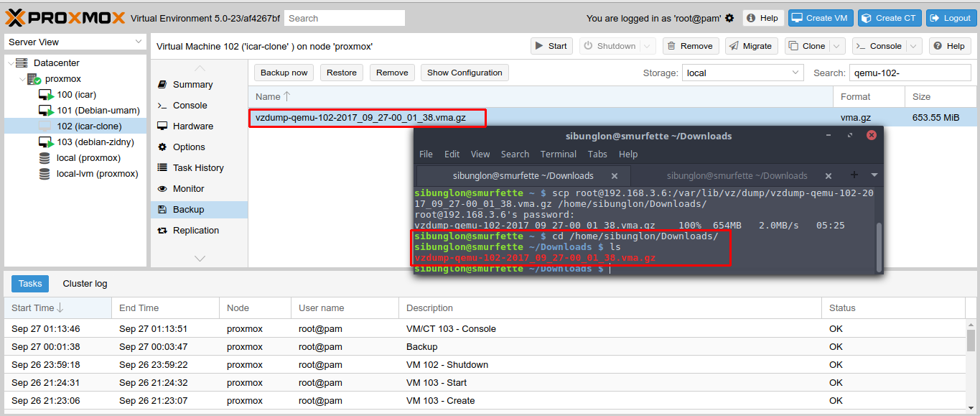Sort by the Format column header

[869, 96]
